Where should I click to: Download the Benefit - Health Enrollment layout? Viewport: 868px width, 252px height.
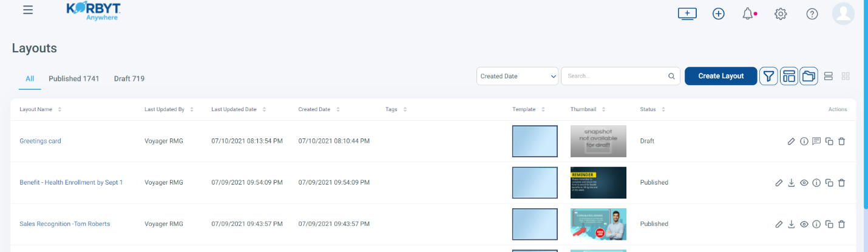pos(792,182)
